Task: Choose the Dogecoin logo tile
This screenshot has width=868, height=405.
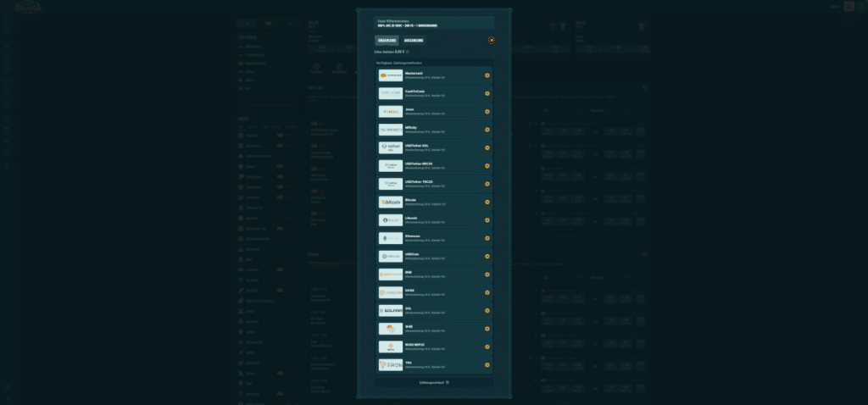Action: (x=390, y=292)
